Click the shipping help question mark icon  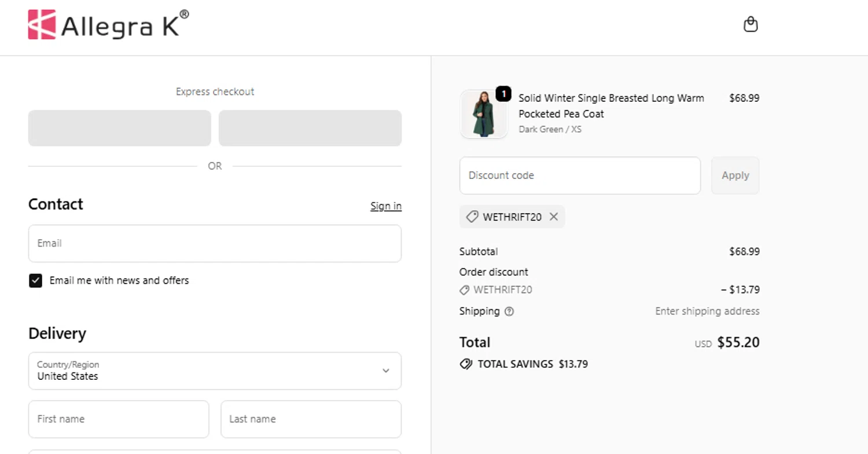point(509,312)
